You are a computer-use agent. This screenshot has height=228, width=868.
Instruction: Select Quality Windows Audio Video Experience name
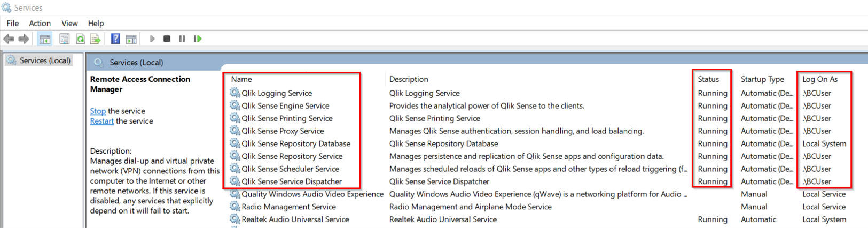[312, 194]
